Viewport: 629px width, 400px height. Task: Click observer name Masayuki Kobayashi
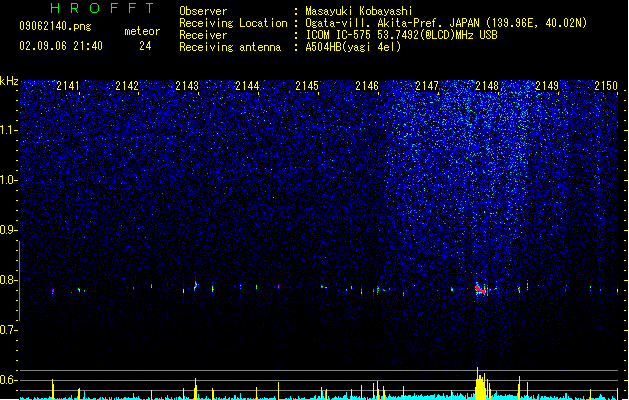point(359,11)
